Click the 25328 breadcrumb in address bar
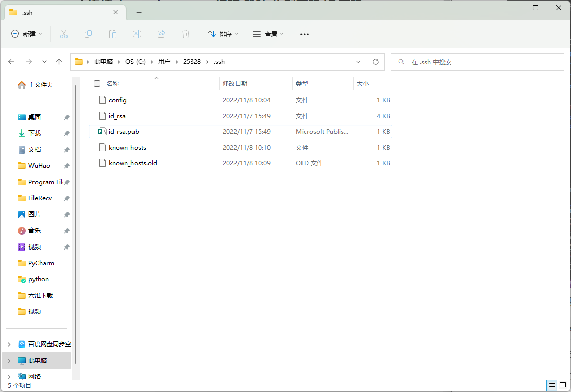 click(x=192, y=62)
